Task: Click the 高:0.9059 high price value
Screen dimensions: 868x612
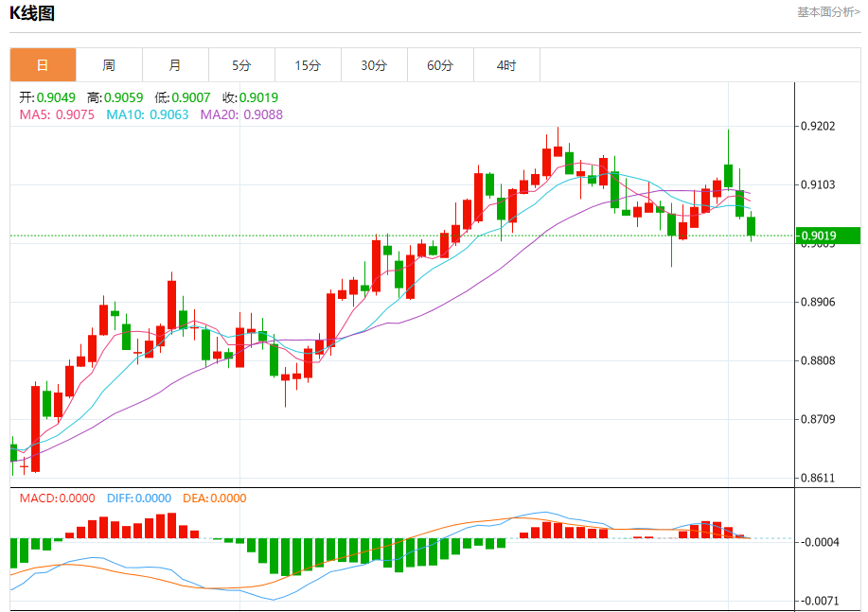Action: click(x=115, y=98)
